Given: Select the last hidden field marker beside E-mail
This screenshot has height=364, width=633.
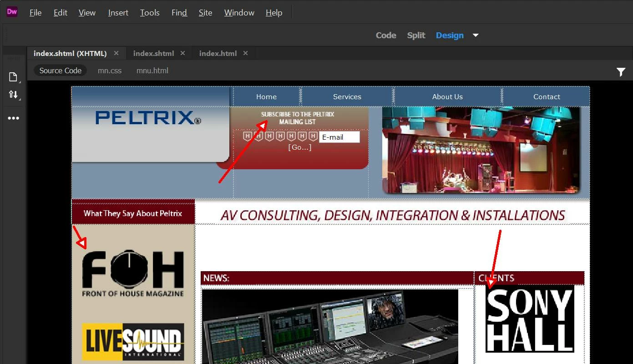Looking at the screenshot, I should pos(313,136).
